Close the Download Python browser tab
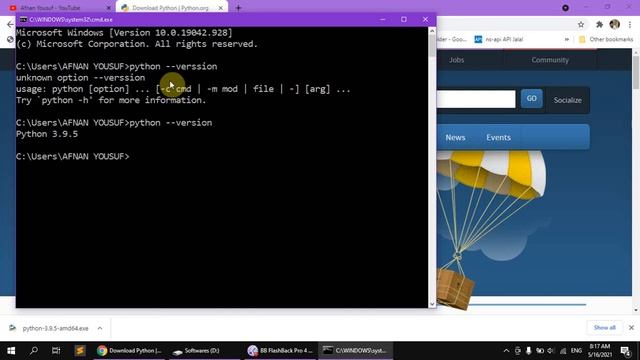Image resolution: width=640 pixels, height=360 pixels. (x=220, y=8)
